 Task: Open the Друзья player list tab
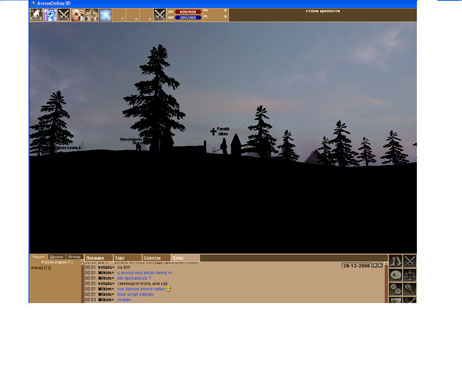[x=56, y=257]
